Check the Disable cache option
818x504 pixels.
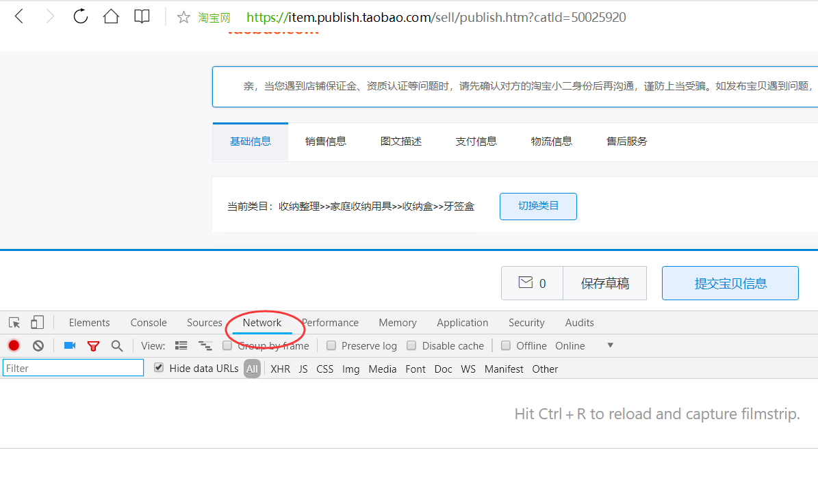[x=411, y=346]
